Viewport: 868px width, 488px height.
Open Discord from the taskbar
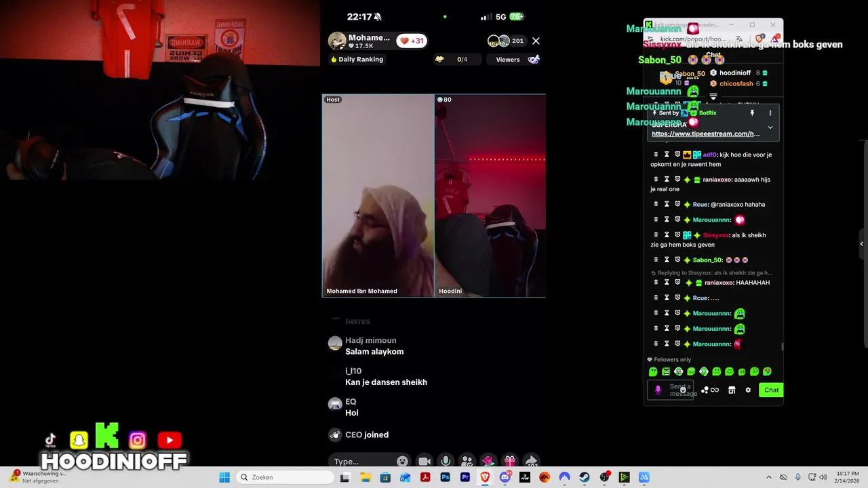coord(505,477)
